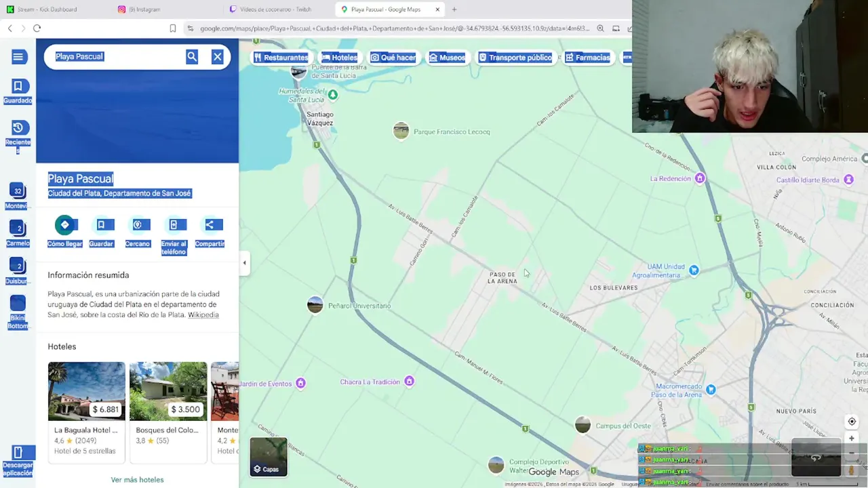Click the Compartir share button
The image size is (868, 488).
pyautogui.click(x=210, y=231)
